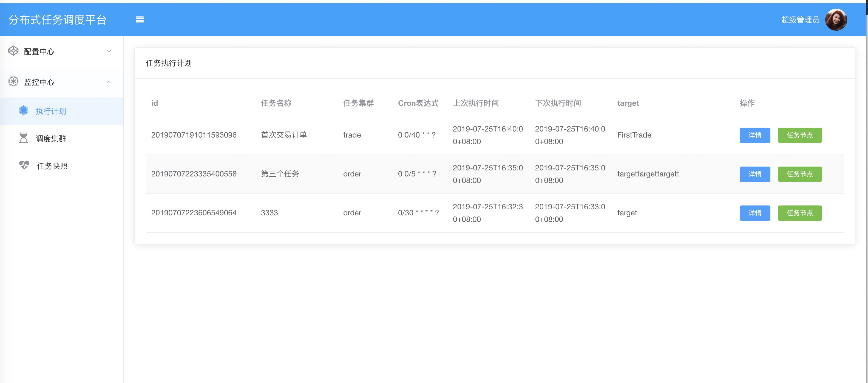Click the blue execution plan icon
The height and width of the screenshot is (383, 868).
click(24, 110)
